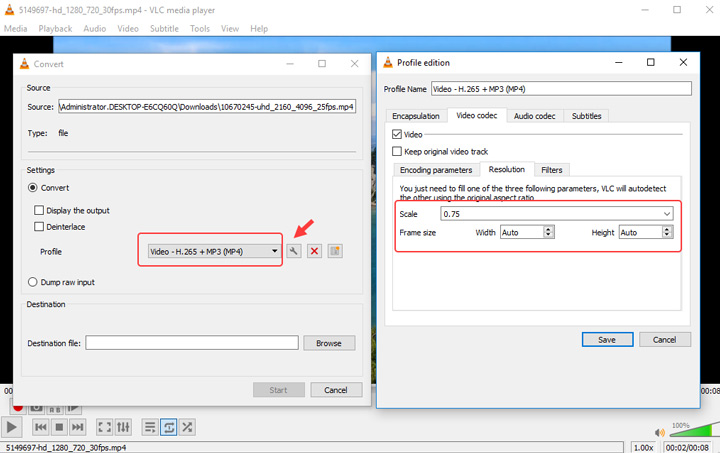Open the Subtitle menu
The image size is (720, 453).
tap(164, 28)
